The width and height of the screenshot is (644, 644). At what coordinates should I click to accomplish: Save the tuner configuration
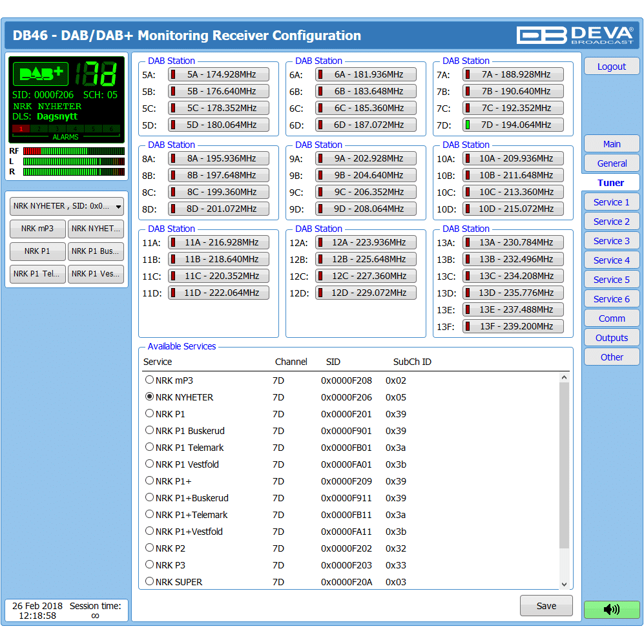(x=546, y=606)
